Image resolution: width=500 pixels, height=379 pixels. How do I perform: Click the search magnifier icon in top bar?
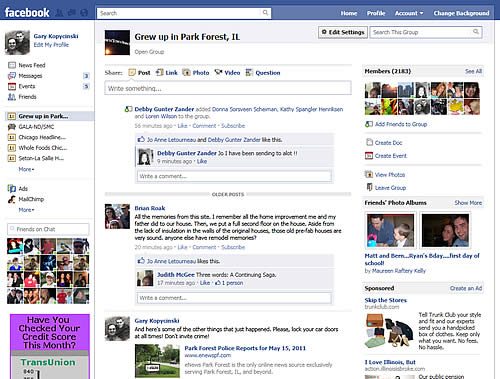coord(265,13)
